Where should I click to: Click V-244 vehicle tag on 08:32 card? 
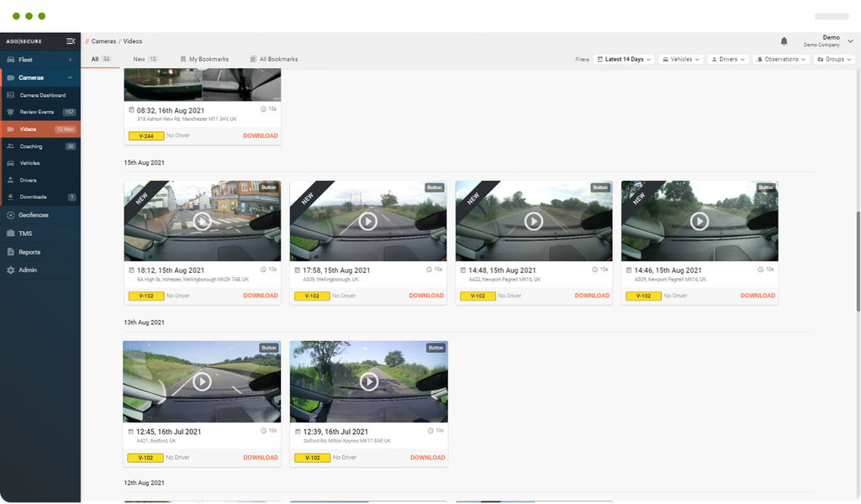click(146, 136)
